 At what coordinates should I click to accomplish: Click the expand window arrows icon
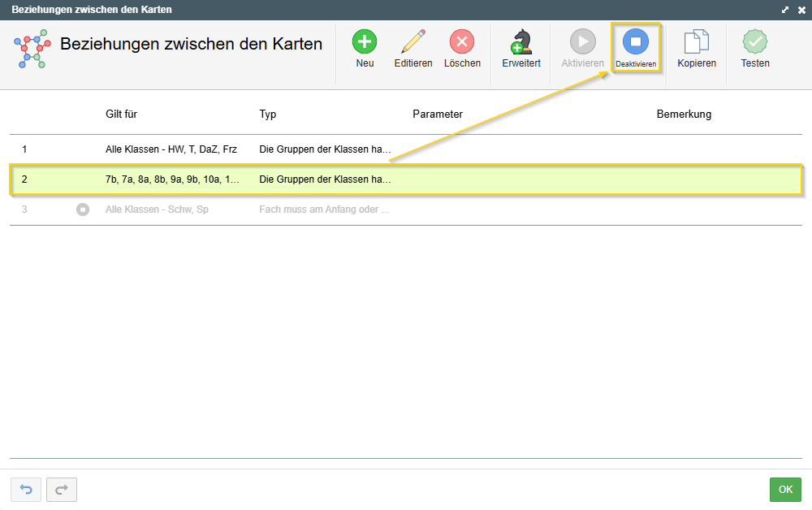(x=785, y=10)
